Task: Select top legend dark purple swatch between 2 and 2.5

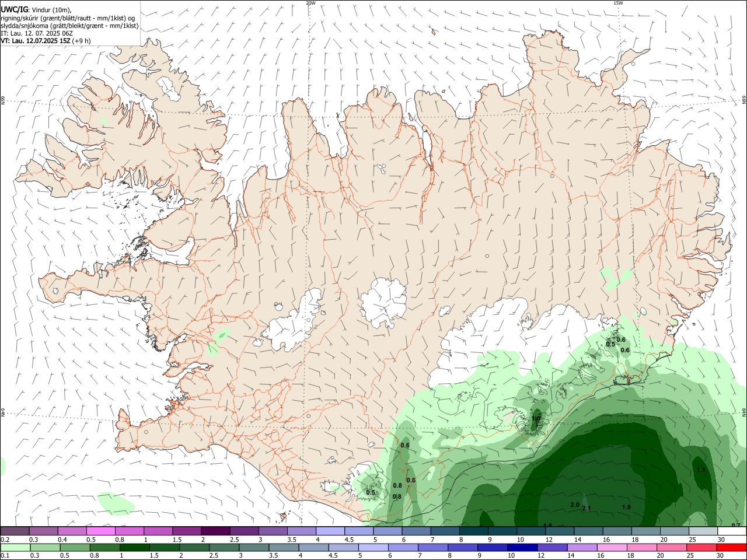Action: click(215, 531)
